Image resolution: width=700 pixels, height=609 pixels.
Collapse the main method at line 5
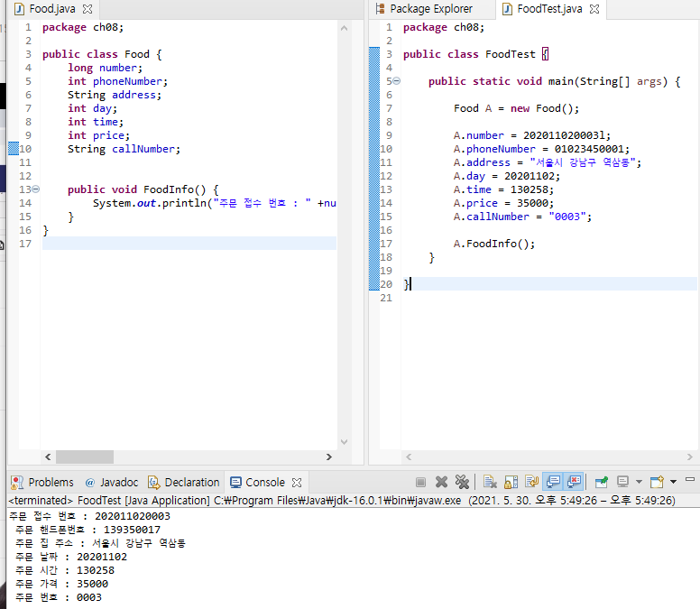pos(396,81)
